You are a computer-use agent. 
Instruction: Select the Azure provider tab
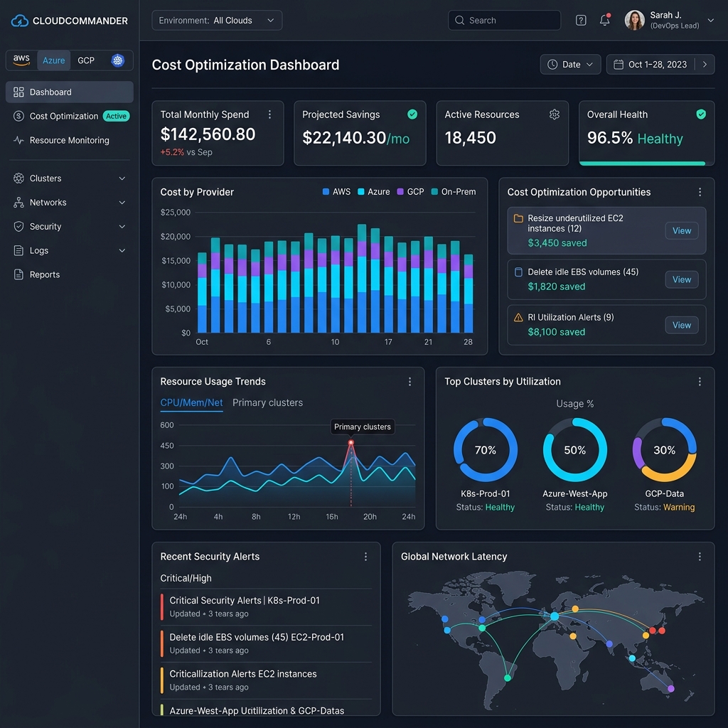54,60
